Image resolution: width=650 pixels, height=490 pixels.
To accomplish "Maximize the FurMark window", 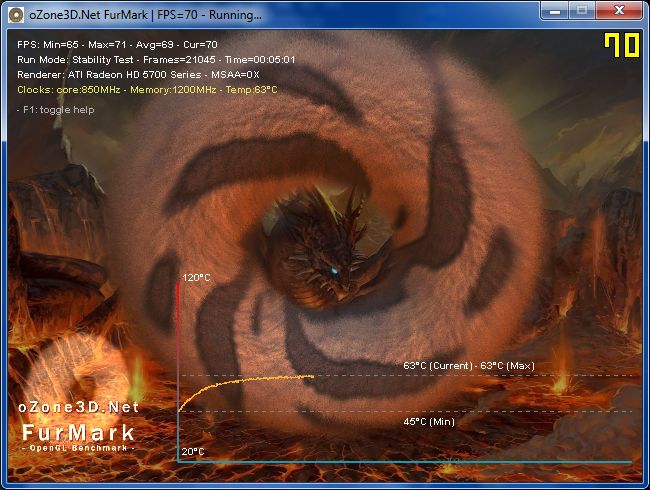I will click(x=582, y=10).
